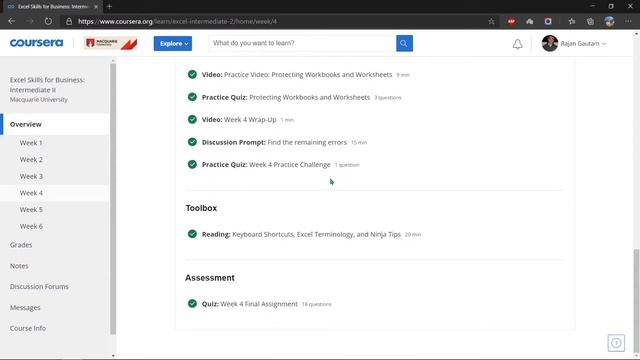Select Overview in the sidebar

tap(55, 124)
